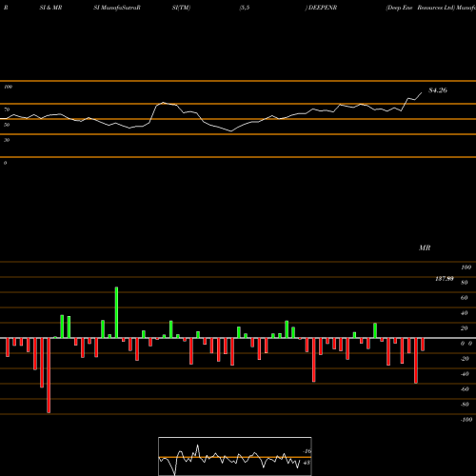Click the -16 value in mini chart
The image size is (476, 476).
point(307,451)
